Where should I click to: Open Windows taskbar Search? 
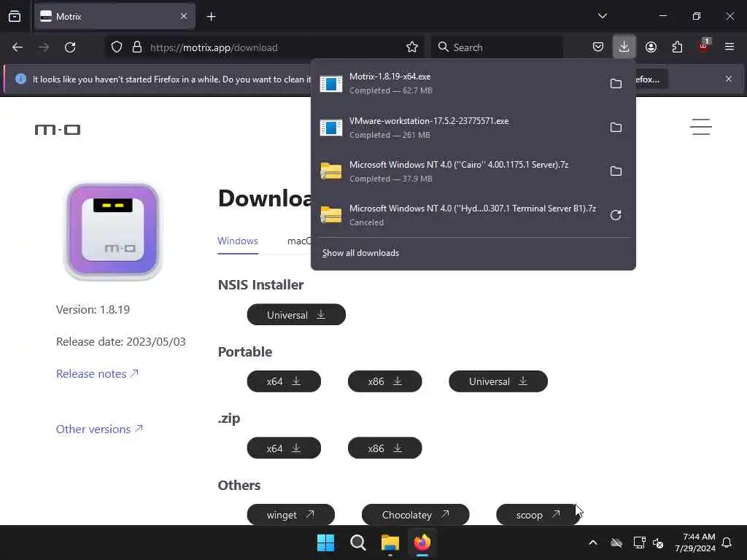(357, 542)
